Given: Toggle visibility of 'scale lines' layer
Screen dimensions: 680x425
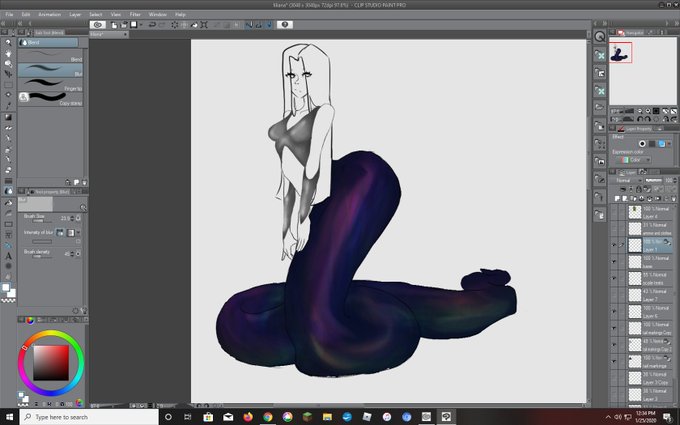Looking at the screenshot, I should tap(614, 278).
